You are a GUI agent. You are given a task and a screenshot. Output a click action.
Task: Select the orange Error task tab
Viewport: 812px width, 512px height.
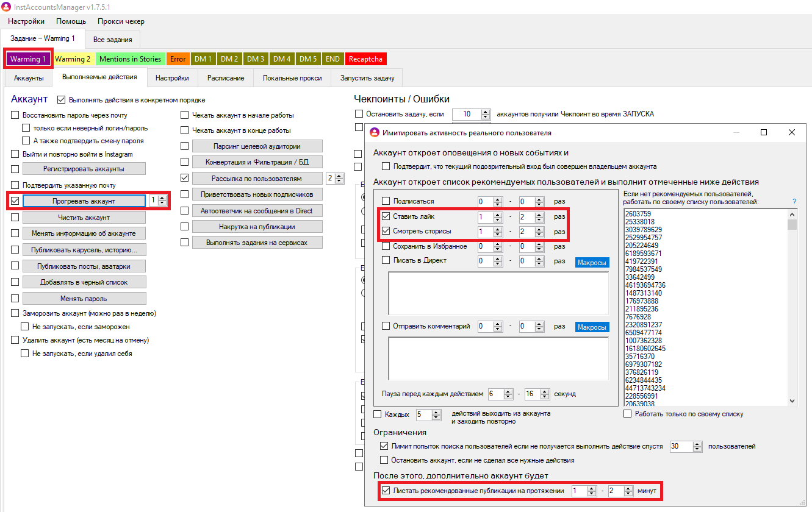[178, 59]
